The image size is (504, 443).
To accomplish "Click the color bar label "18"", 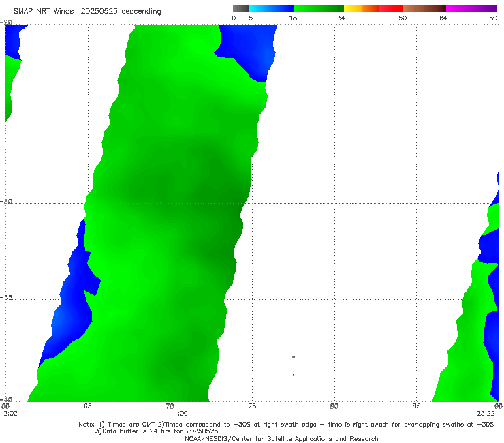I will pyautogui.click(x=293, y=18).
